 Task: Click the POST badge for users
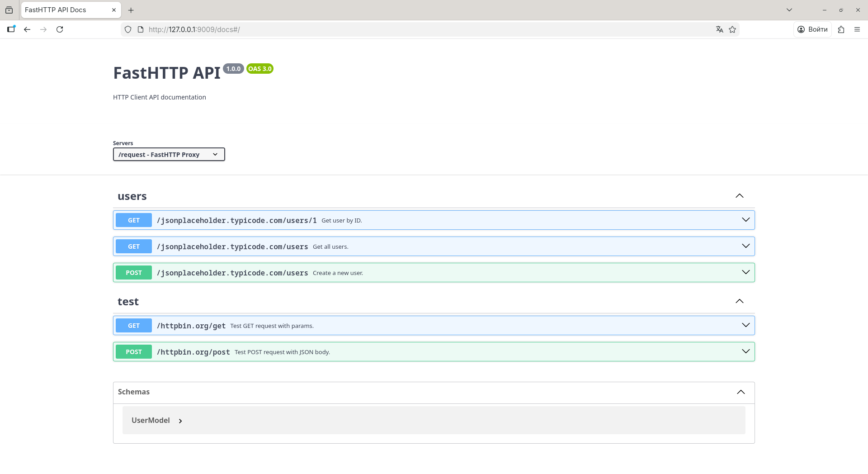tap(134, 273)
